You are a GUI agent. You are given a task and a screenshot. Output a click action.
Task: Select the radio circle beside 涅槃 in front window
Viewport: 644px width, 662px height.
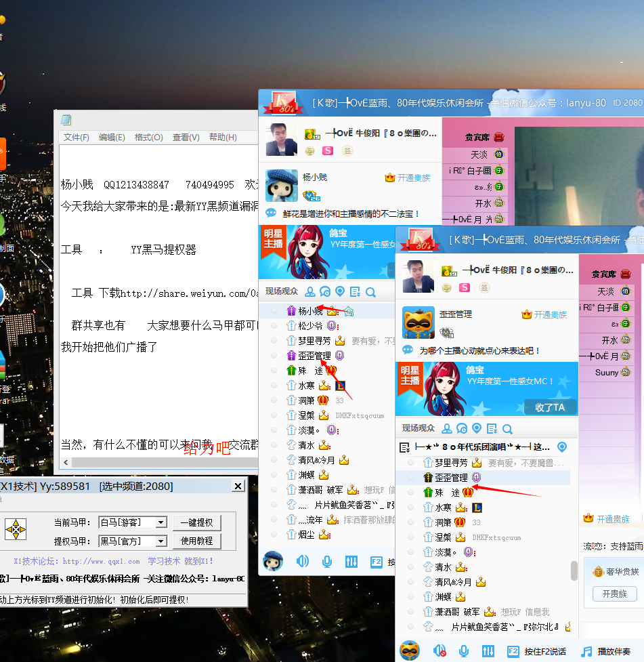[410, 537]
